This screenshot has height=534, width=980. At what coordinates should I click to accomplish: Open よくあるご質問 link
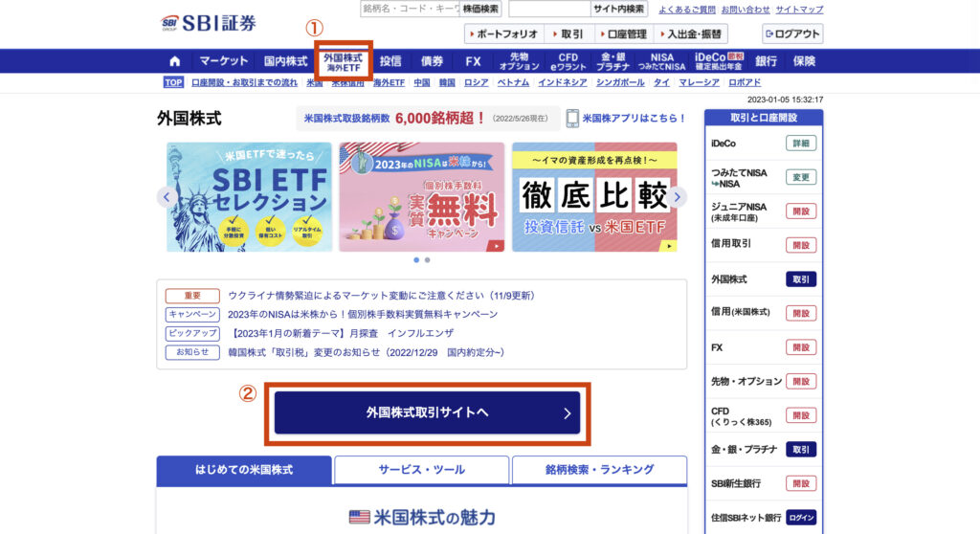(687, 10)
